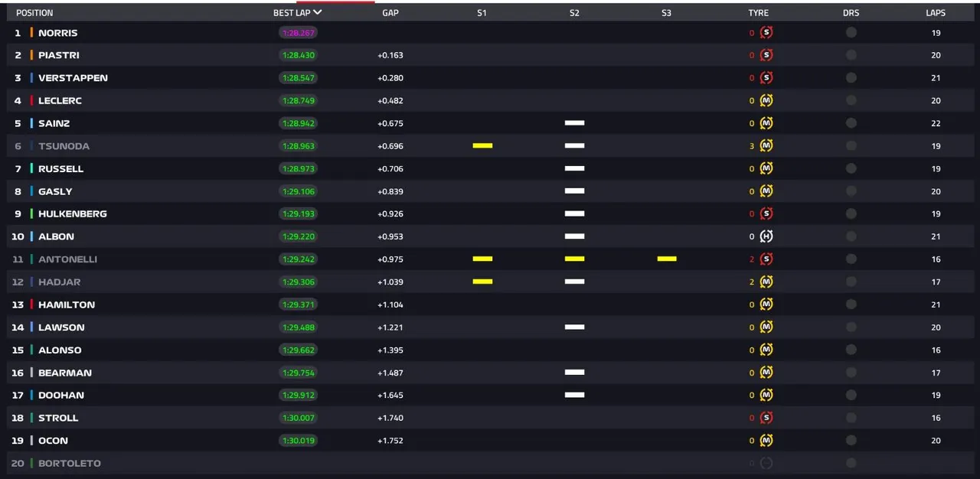Click driver name LAWSON
This screenshot has height=479, width=980.
click(61, 327)
